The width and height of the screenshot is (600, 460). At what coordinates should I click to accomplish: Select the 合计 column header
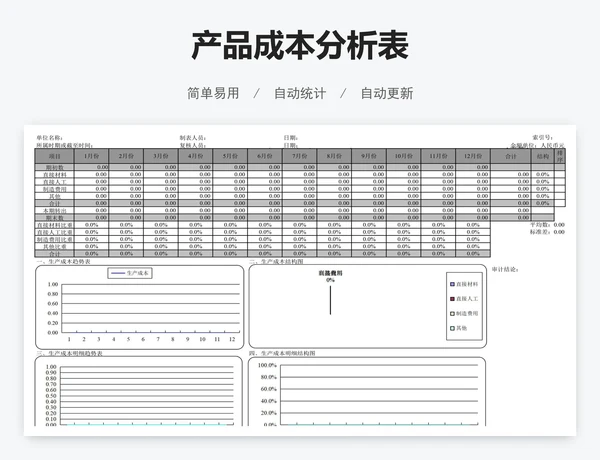(511, 156)
